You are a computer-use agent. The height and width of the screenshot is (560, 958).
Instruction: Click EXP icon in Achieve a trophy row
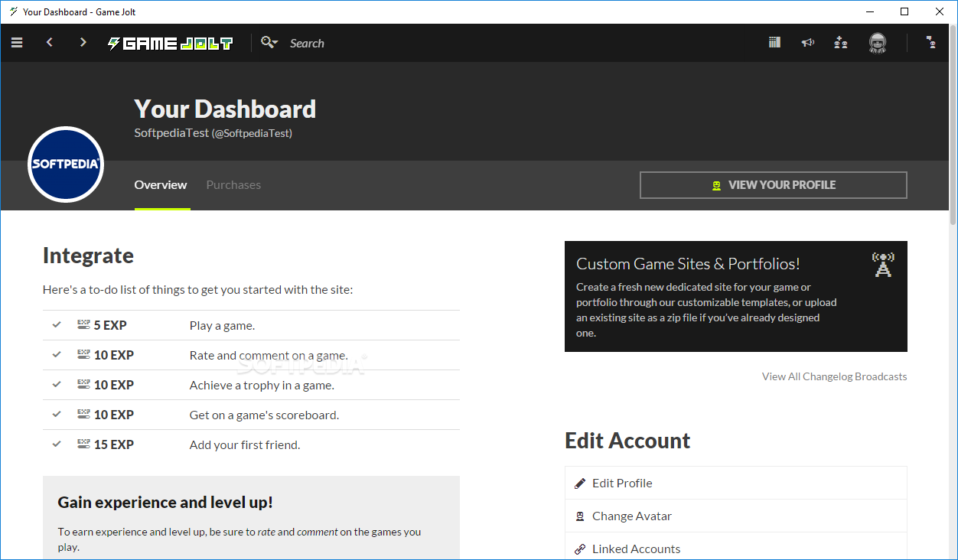83,384
